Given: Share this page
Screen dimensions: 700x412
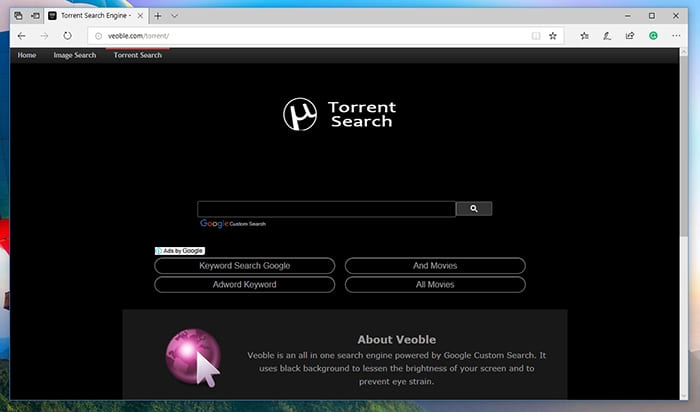Looking at the screenshot, I should (629, 36).
